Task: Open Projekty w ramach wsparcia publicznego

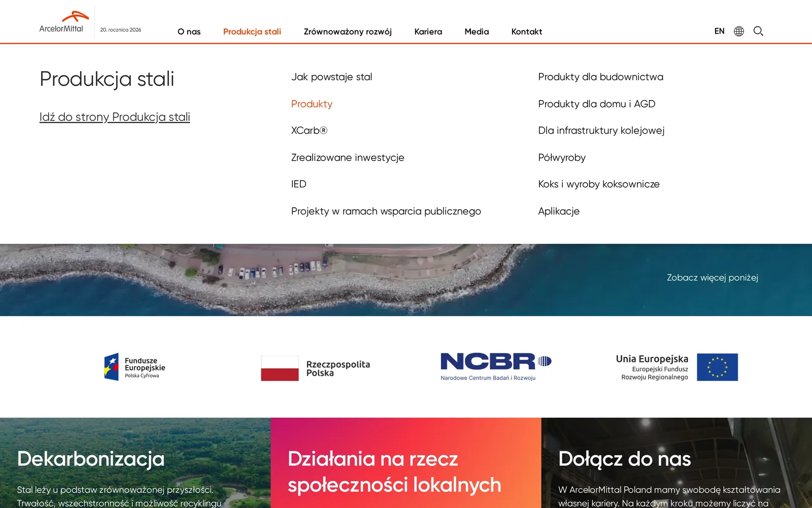Action: tap(386, 211)
